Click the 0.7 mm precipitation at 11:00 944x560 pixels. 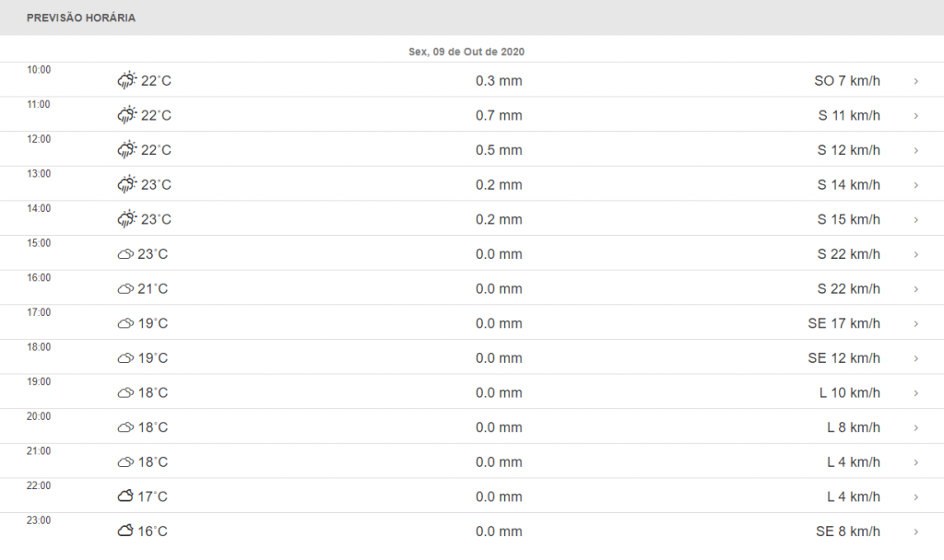point(499,116)
